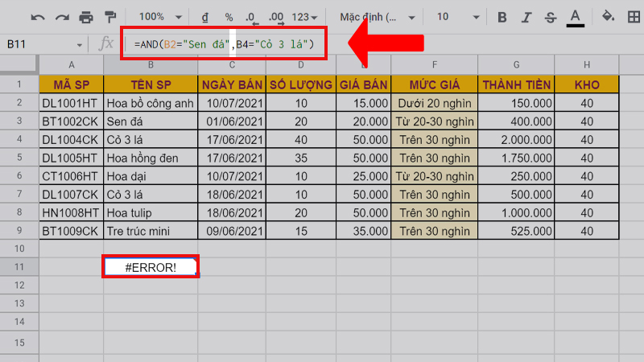Toggle bold formatting
This screenshot has width=644, height=362.
[502, 17]
